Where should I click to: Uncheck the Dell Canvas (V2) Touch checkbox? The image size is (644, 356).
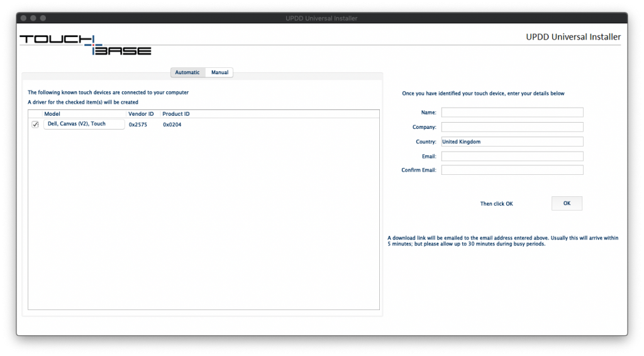tap(35, 125)
